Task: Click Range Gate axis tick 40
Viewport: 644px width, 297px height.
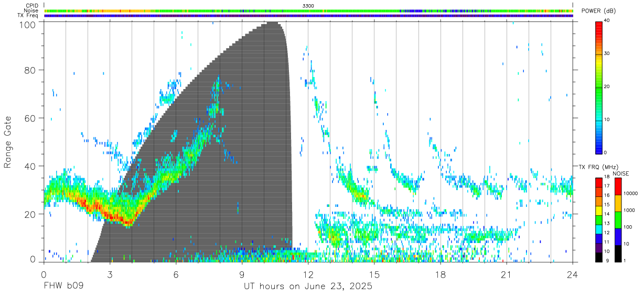Action: click(30, 166)
